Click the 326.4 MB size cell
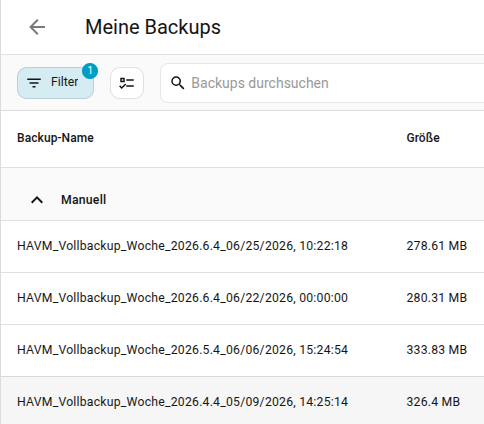Image resolution: width=484 pixels, height=424 pixels. pyautogui.click(x=433, y=402)
